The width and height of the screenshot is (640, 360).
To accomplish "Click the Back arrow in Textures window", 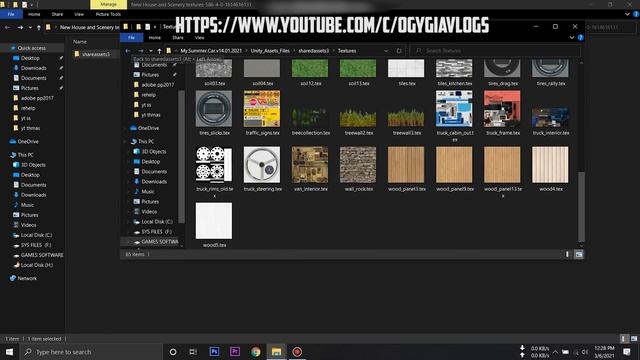I will point(128,51).
